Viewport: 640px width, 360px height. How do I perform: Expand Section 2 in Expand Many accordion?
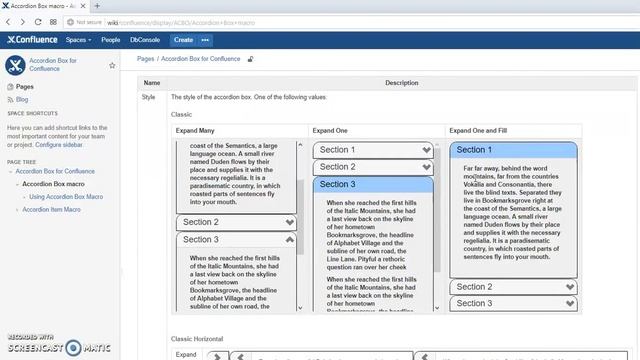coord(236,222)
